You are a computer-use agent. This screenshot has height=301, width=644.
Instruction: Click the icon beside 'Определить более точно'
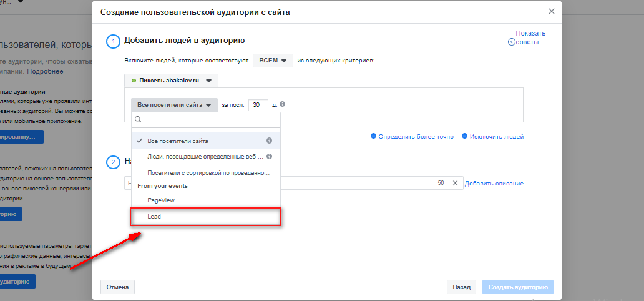tap(373, 136)
